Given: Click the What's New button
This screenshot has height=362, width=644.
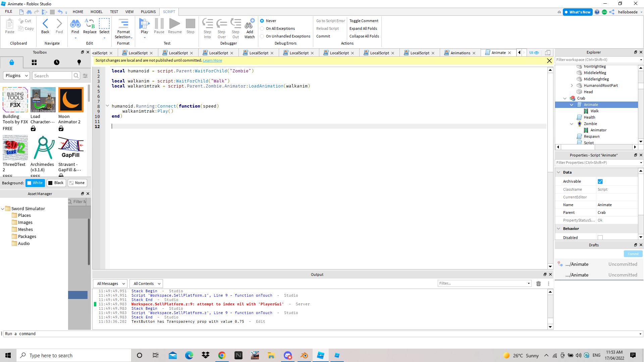Looking at the screenshot, I should (577, 12).
